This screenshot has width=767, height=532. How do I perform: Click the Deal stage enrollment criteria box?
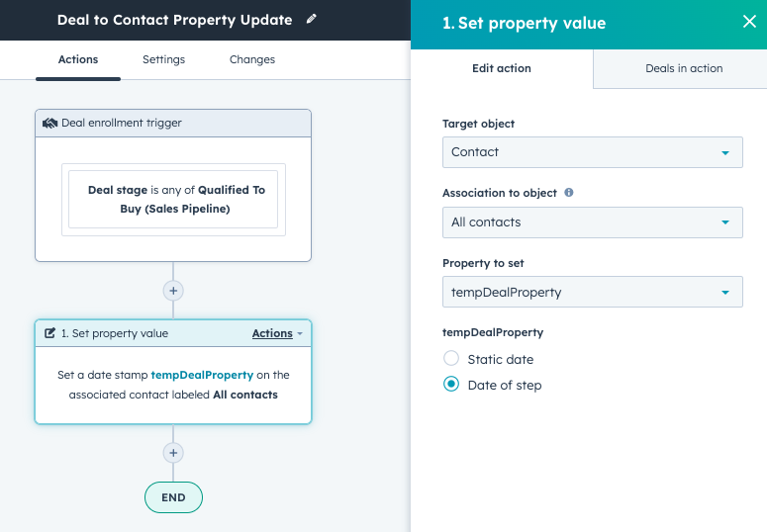(173, 200)
